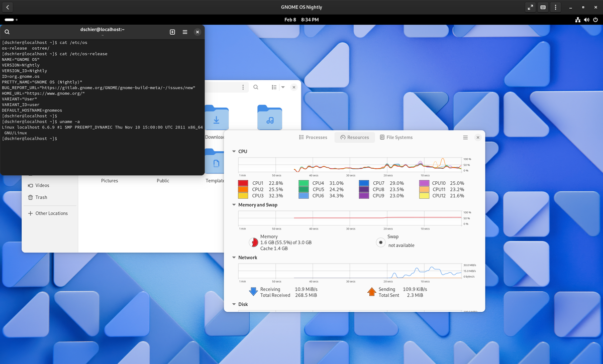Screen dimensions: 603x364
Task: Open a new Terminal tab
Action: click(172, 32)
